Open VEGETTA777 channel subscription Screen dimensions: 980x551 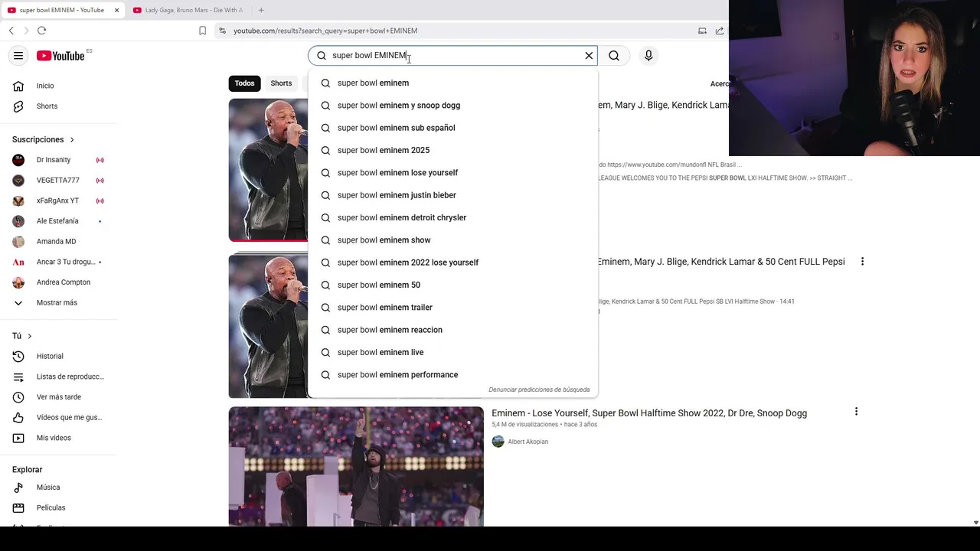[58, 181]
